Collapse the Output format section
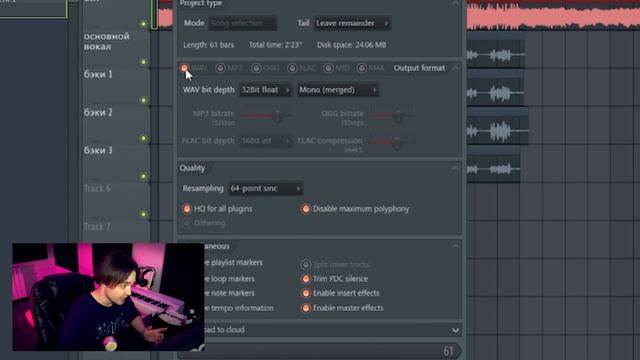 (x=456, y=68)
